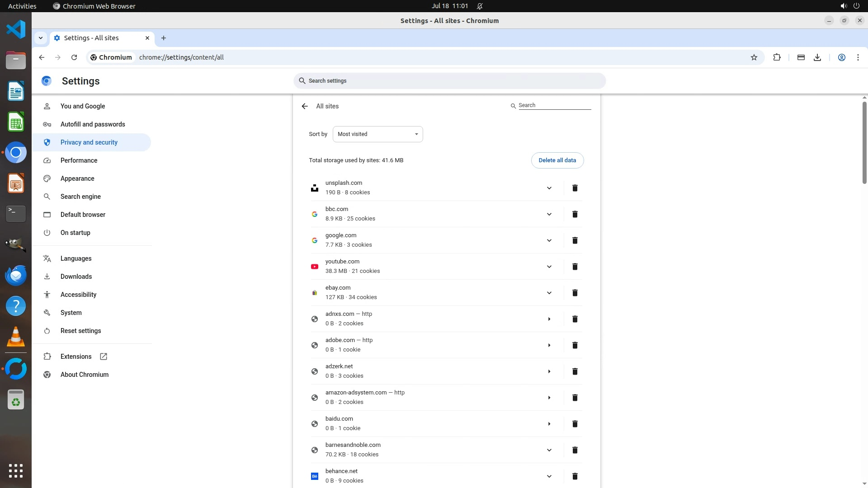Switch to the Settings - All sites tab
The image size is (868, 488).
tap(91, 38)
